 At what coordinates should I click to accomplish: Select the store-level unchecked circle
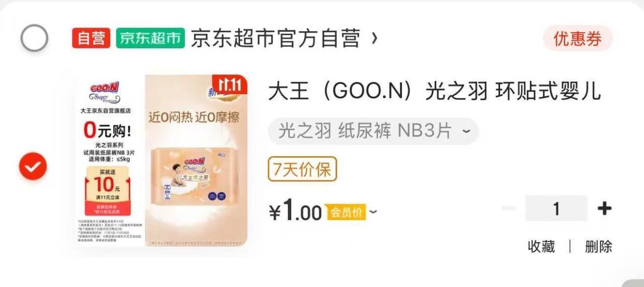34,38
